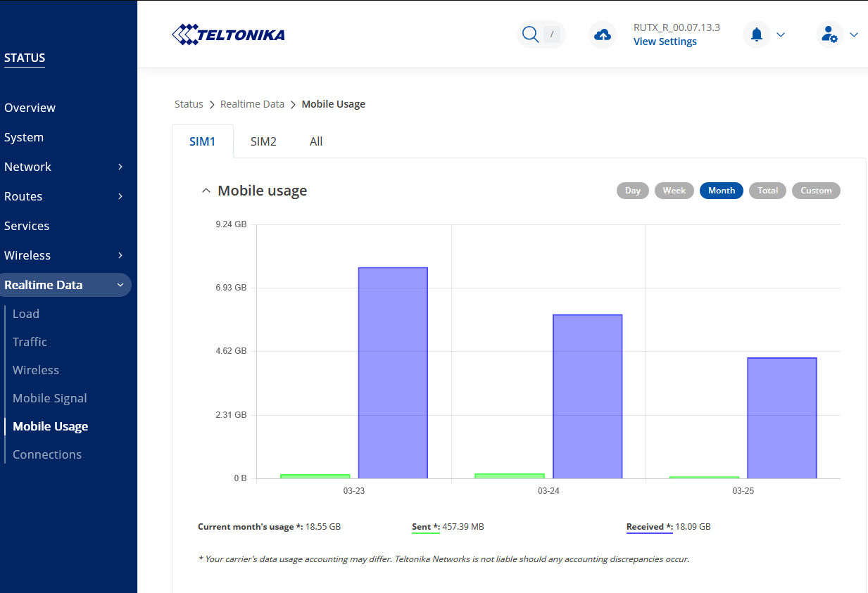Image resolution: width=868 pixels, height=593 pixels.
Task: Click the green Sent legend entry
Action: [x=426, y=526]
